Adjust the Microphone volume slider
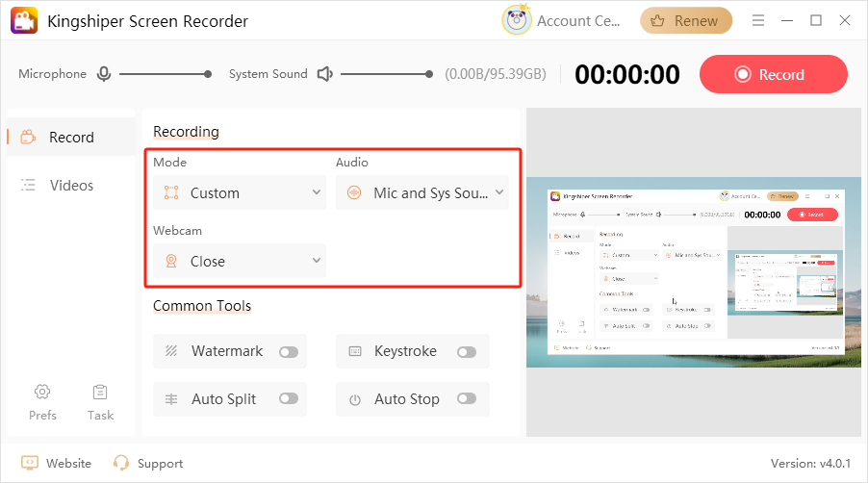 coord(166,73)
